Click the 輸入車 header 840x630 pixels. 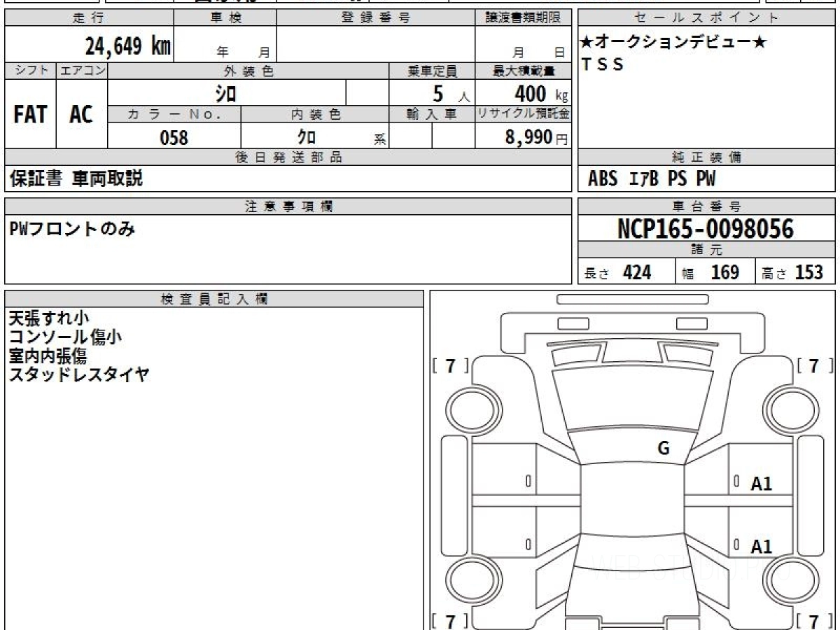[432, 114]
